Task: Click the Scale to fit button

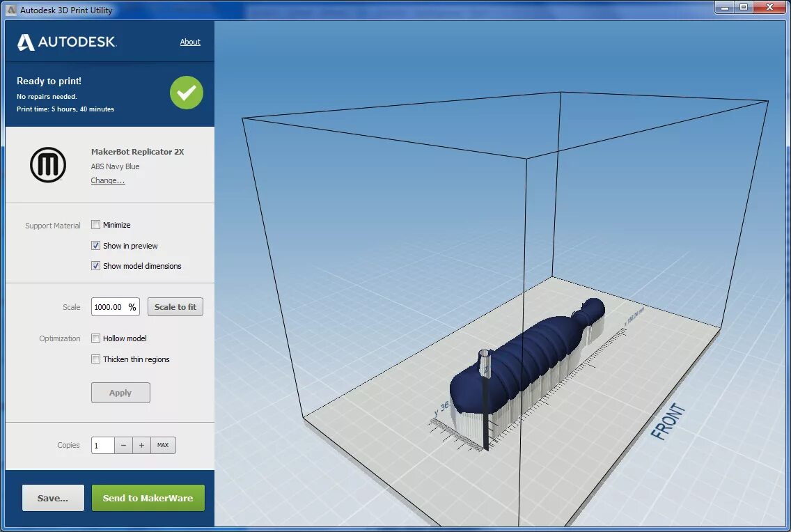Action: point(175,307)
